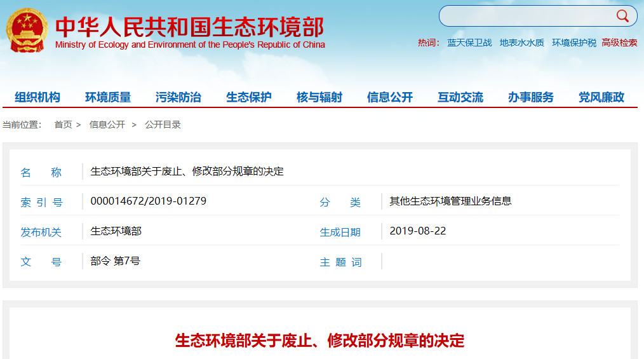Click the magnifier search icon
The width and height of the screenshot is (644, 359).
pyautogui.click(x=622, y=16)
